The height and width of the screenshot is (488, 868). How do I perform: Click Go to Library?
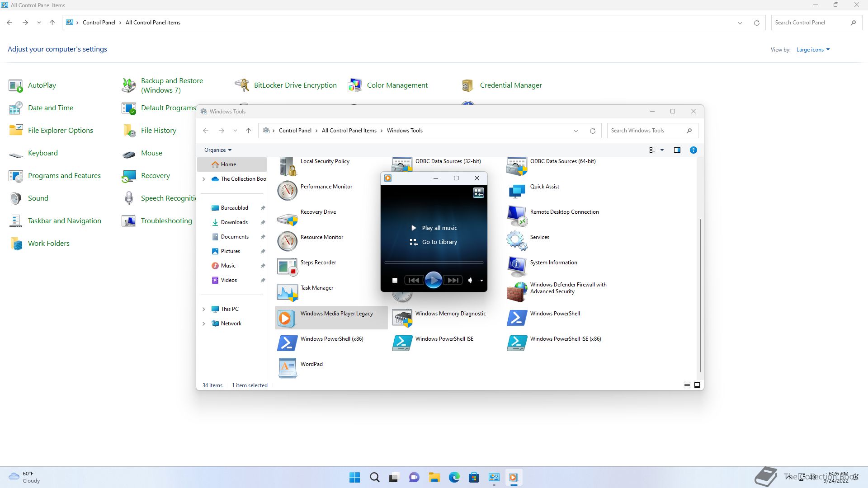pyautogui.click(x=434, y=242)
